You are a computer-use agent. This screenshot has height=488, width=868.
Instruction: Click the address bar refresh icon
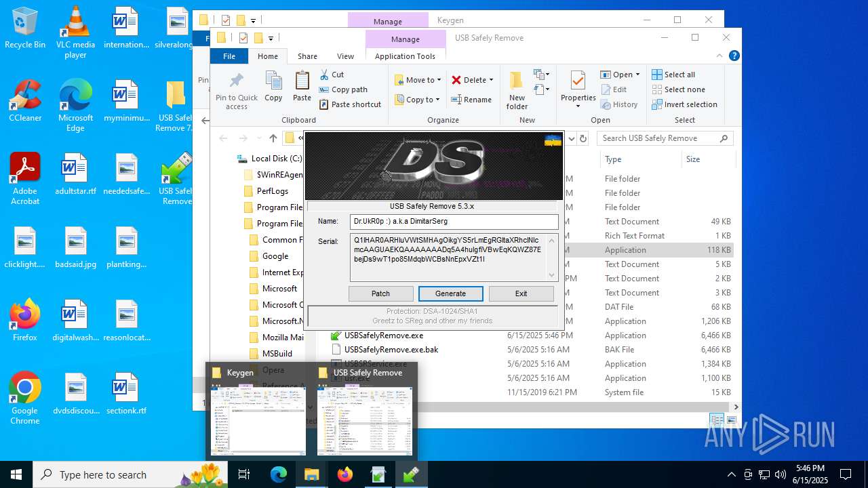tap(583, 138)
